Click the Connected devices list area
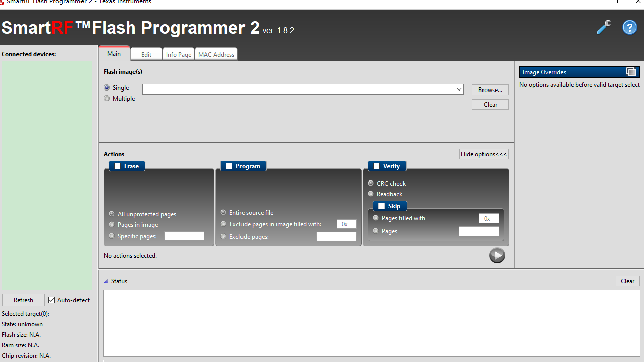The width and height of the screenshot is (644, 362). tap(47, 175)
